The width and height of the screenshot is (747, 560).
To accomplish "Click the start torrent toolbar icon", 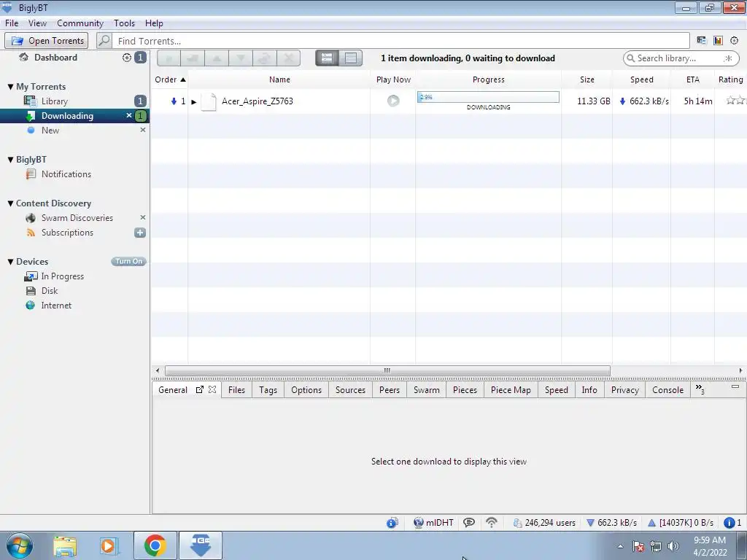I will 169,58.
